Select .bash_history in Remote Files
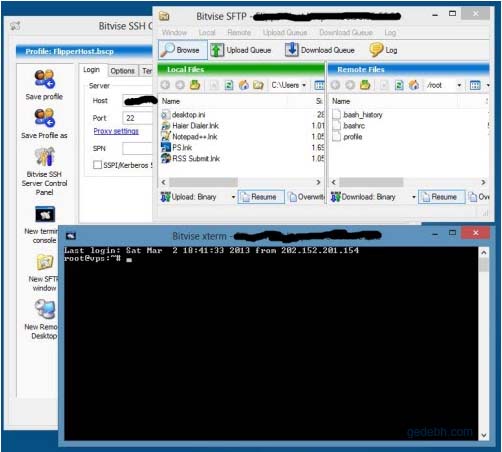The width and height of the screenshot is (502, 452). (358, 115)
